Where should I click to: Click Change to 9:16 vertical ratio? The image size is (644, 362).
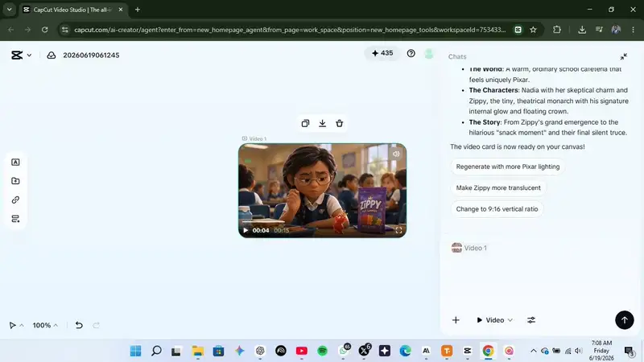tap(497, 209)
